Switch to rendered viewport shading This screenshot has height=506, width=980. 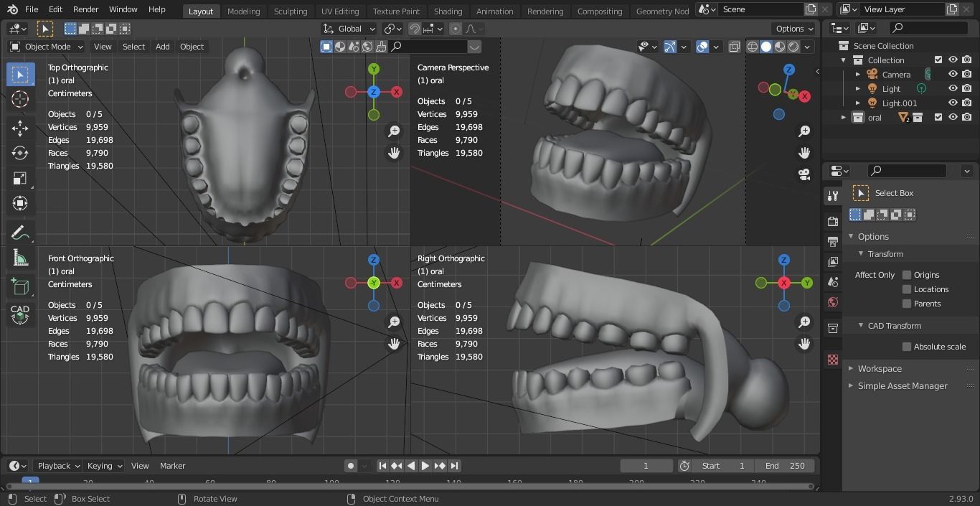coord(793,47)
